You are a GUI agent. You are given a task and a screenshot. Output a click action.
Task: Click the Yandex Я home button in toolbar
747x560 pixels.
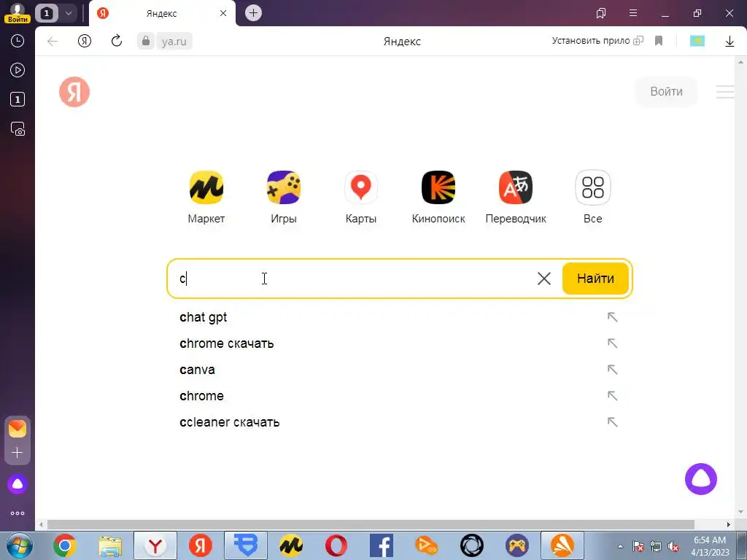pyautogui.click(x=85, y=42)
